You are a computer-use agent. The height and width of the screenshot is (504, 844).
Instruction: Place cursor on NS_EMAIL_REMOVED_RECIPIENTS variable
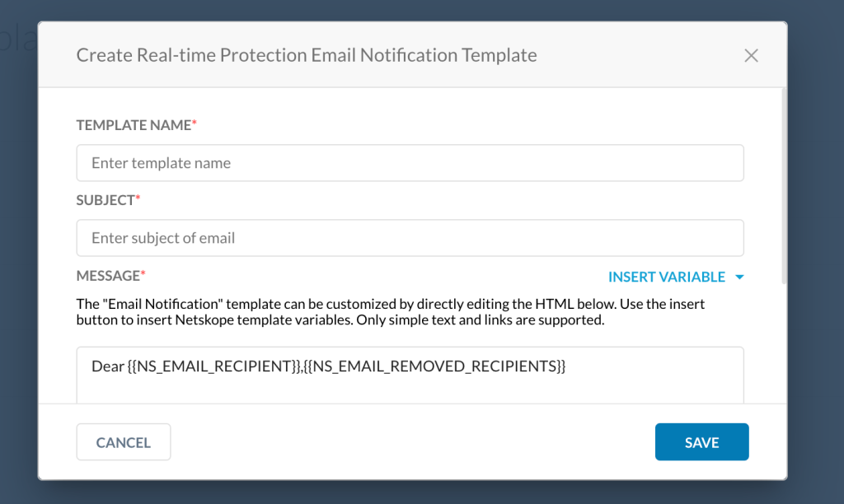click(434, 366)
